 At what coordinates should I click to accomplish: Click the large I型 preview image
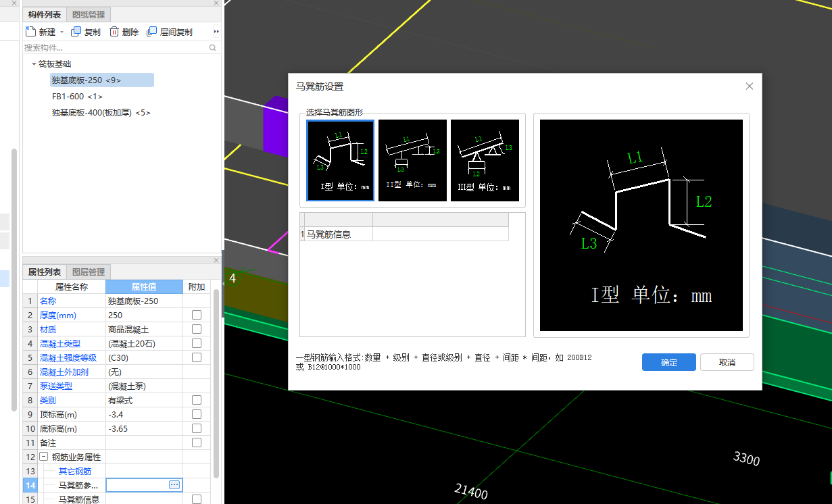[641, 225]
